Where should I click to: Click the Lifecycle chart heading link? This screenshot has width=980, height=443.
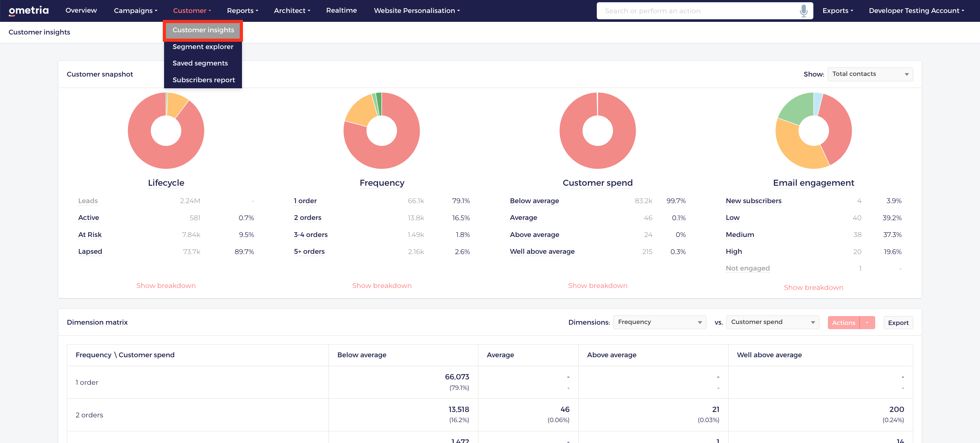166,183
